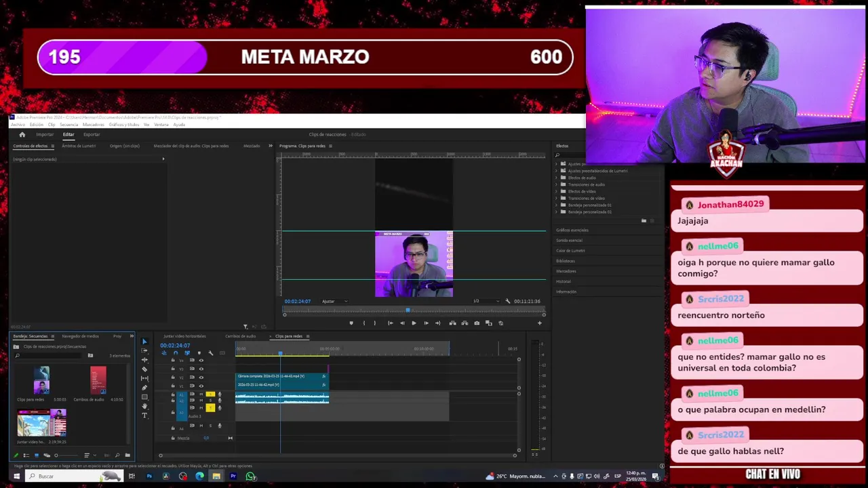The width and height of the screenshot is (868, 488).
Task: Create new custom bin in Effects panel
Action: (644, 220)
